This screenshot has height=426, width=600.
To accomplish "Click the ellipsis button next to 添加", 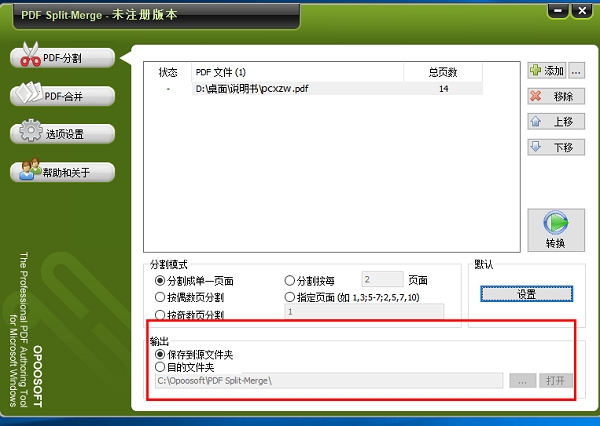I will coord(577,71).
